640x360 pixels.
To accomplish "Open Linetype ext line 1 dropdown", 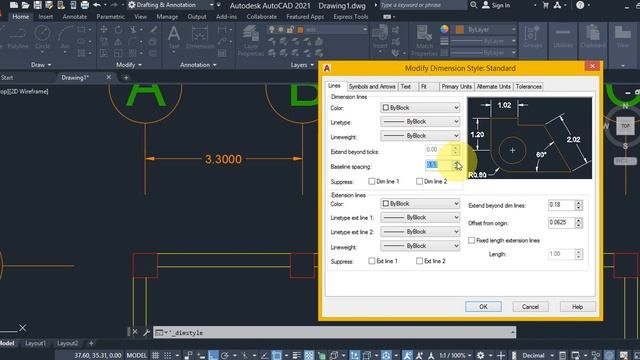I will pyautogui.click(x=420, y=218).
